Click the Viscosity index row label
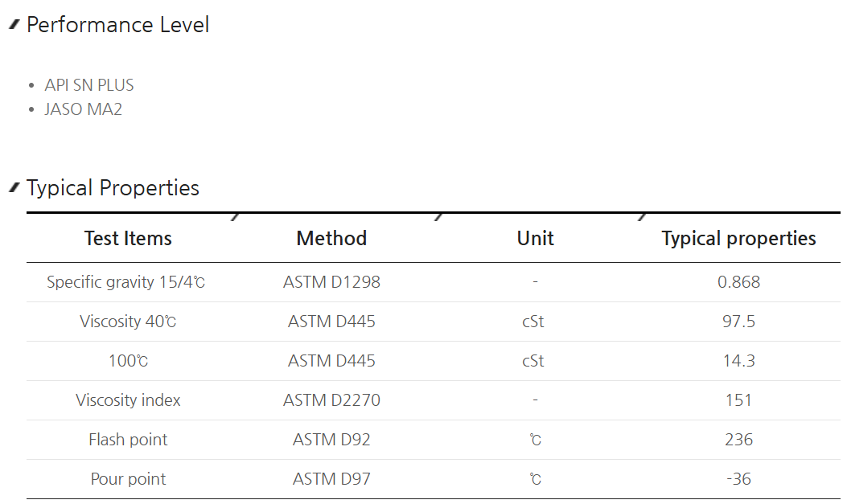Image resolution: width=847 pixels, height=504 pixels. click(x=128, y=400)
